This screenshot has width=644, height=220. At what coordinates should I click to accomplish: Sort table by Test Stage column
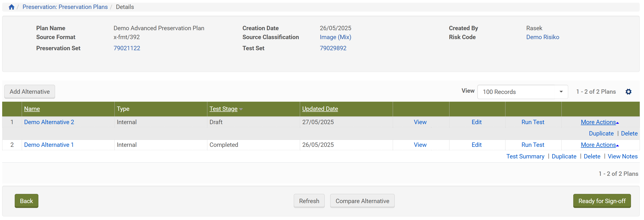click(x=223, y=109)
